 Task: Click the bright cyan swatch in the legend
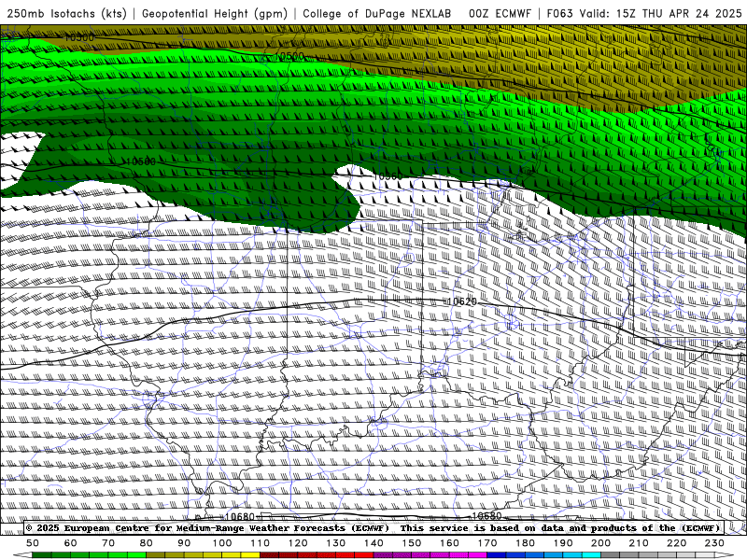coord(591,554)
